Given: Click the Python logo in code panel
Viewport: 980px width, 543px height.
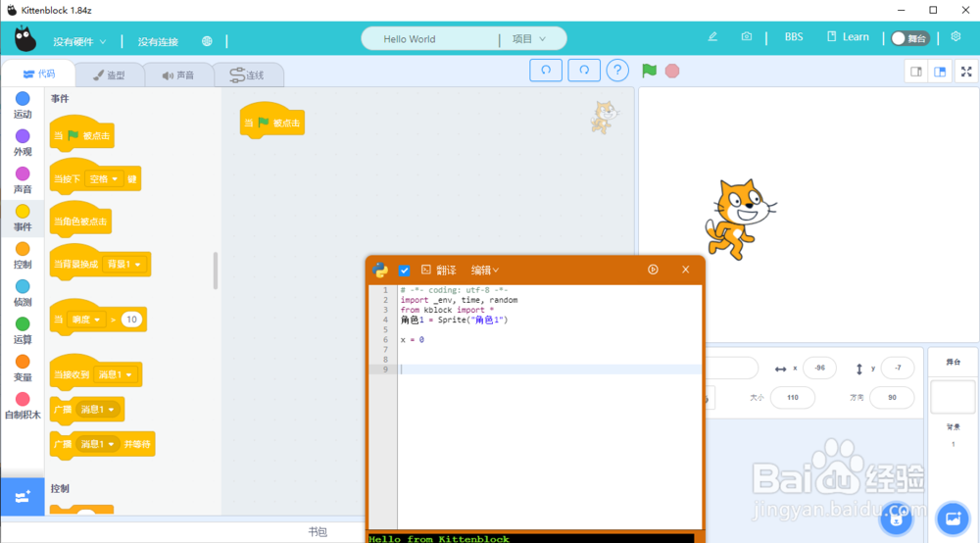Looking at the screenshot, I should click(x=380, y=270).
